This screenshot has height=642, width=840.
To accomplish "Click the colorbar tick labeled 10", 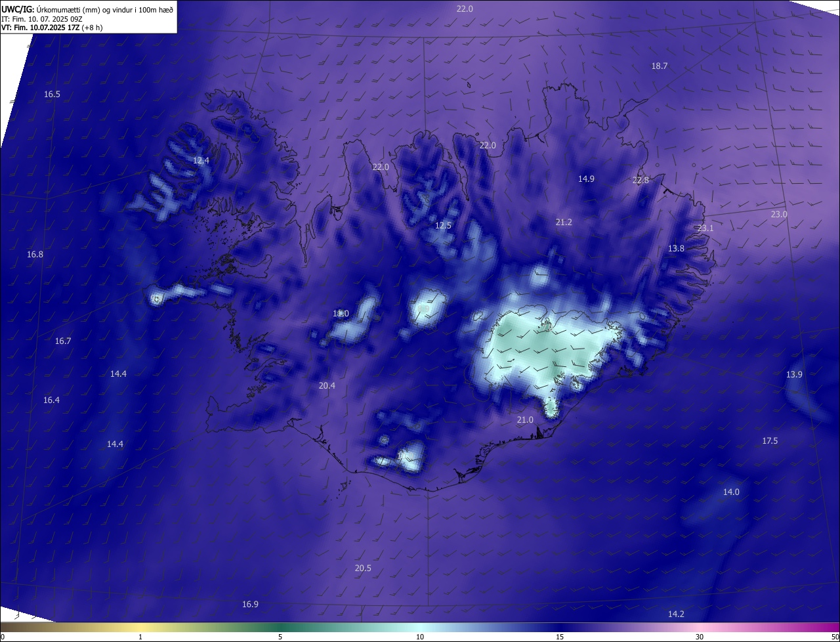I will pos(420,637).
